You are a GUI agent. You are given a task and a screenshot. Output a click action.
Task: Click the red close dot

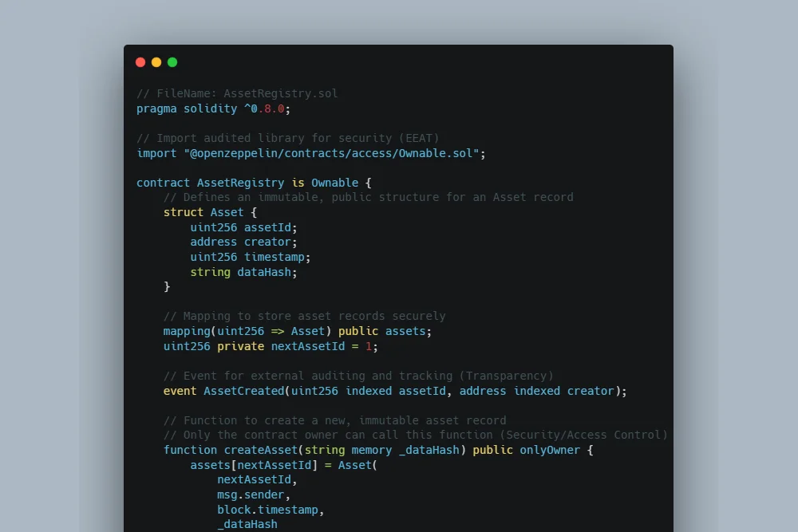(x=140, y=62)
